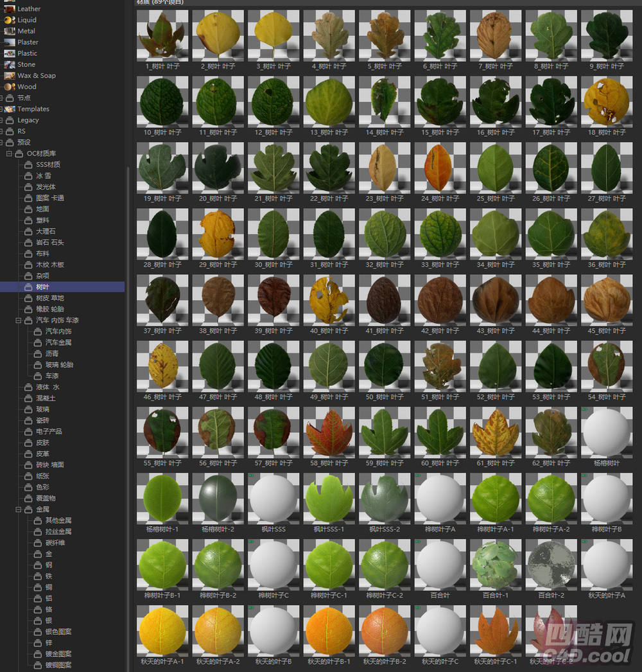Viewport: 642px width, 672px height.
Task: Pick the yellow 18_树叶 叶子 leaf material
Action: click(x=606, y=102)
